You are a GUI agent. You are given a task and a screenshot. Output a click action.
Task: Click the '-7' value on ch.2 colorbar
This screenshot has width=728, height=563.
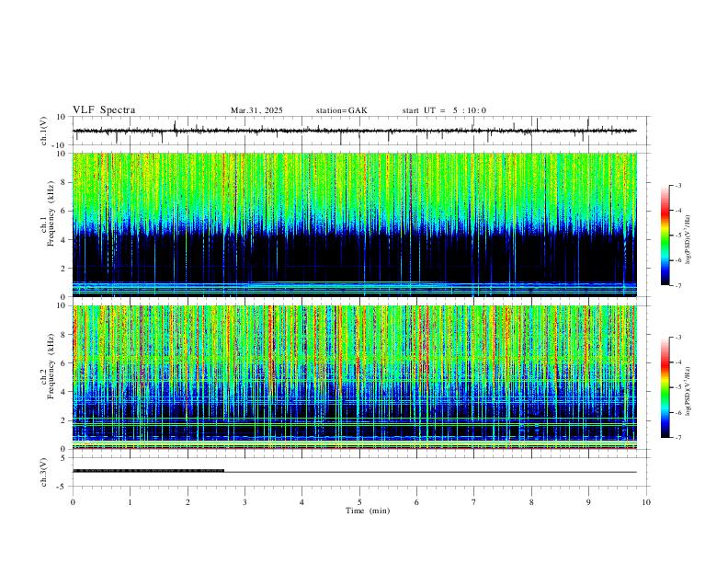pos(678,438)
